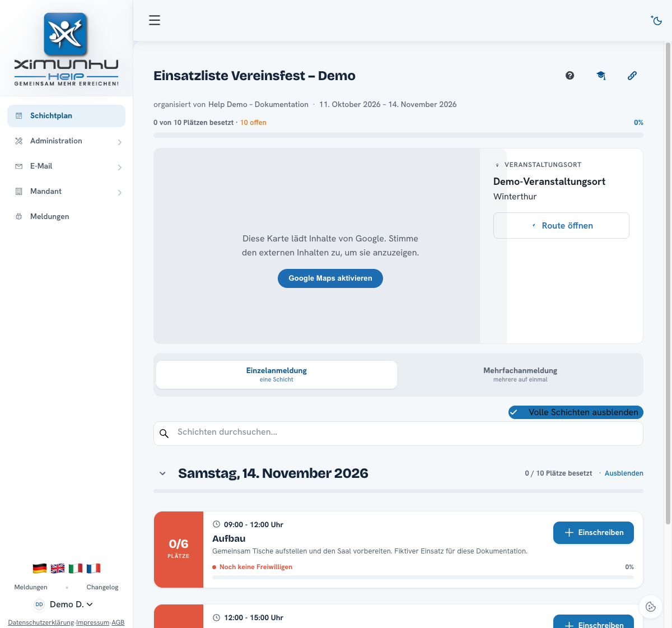Click the location pin icon by Veranstaltungsort
The image size is (672, 628).
497,165
